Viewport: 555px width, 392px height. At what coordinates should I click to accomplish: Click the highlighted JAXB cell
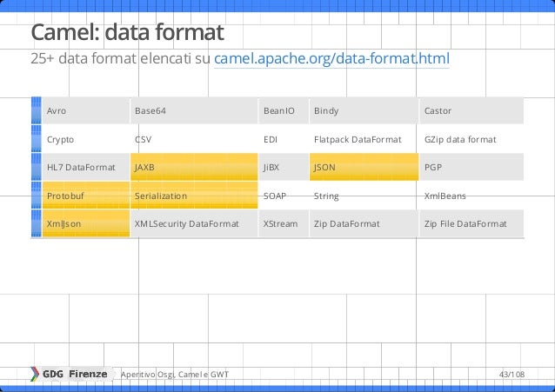pos(194,167)
